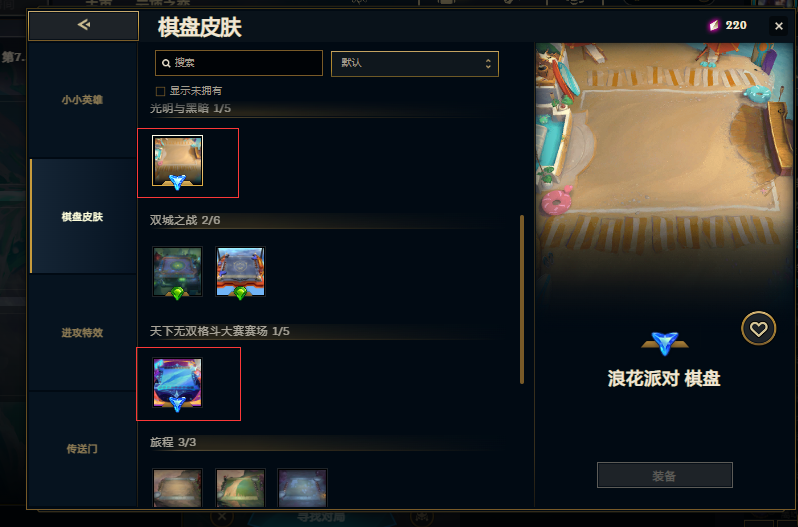Viewport: 798px width, 527px height.
Task: Select the blue arena under 天下无双格斗大赛赛场
Action: (178, 383)
